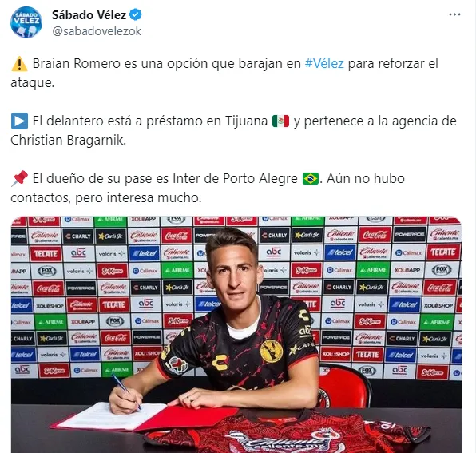Click the Mexico flag emoji
476x453 pixels.
pyautogui.click(x=281, y=121)
